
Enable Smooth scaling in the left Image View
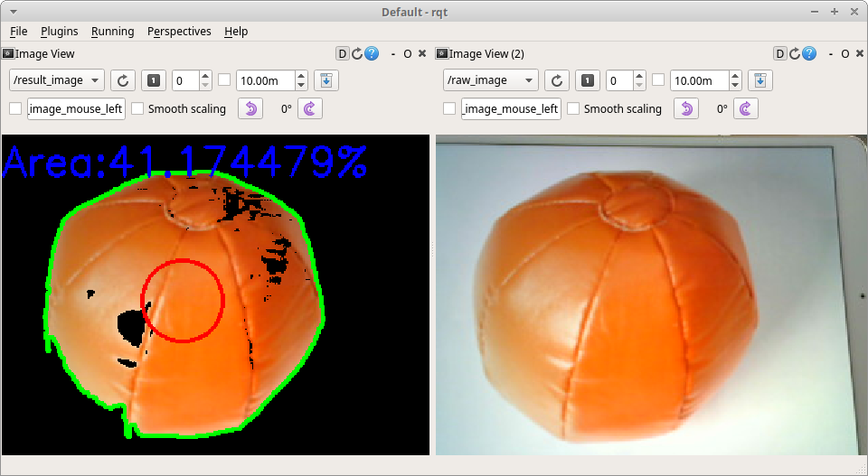click(137, 109)
